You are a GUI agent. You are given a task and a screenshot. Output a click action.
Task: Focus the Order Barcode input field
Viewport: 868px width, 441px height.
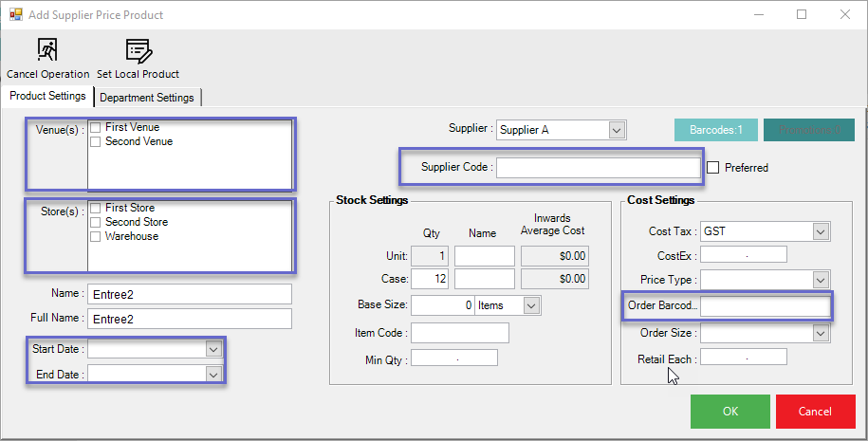pos(765,306)
